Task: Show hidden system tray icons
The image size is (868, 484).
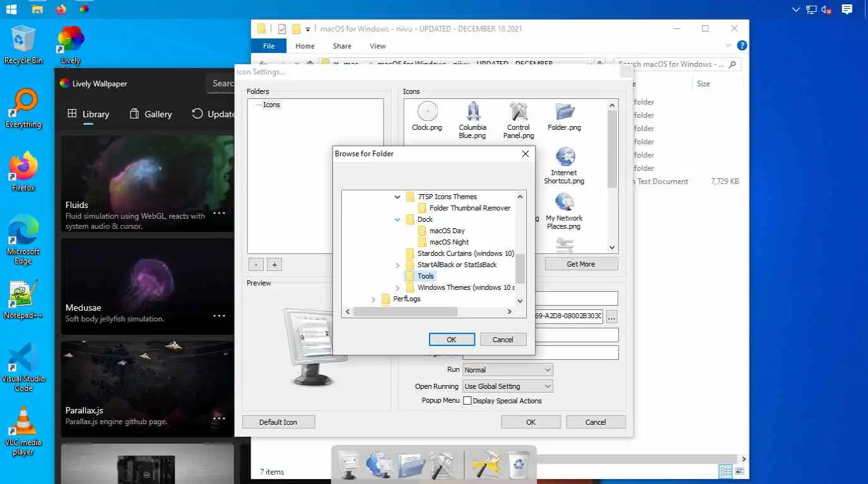Action: (795, 9)
